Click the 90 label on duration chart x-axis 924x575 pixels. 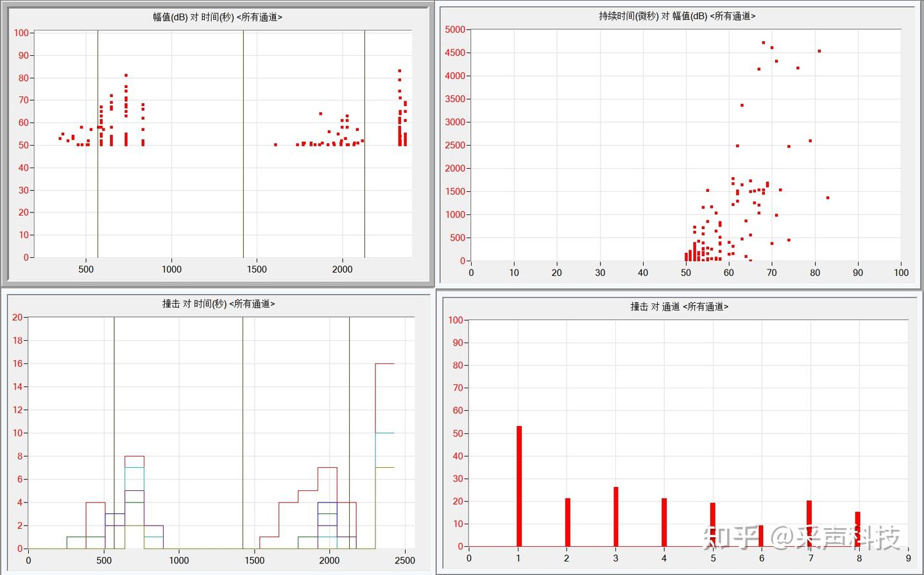(858, 273)
